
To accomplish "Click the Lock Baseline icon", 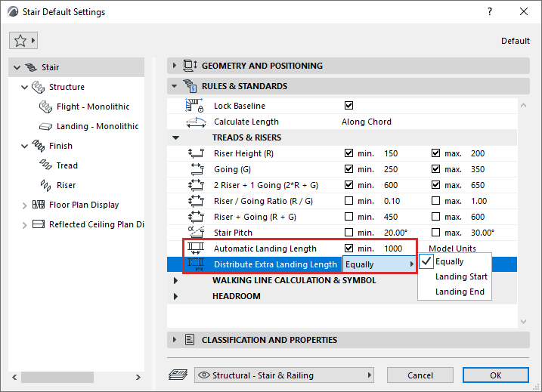I will coord(196,106).
